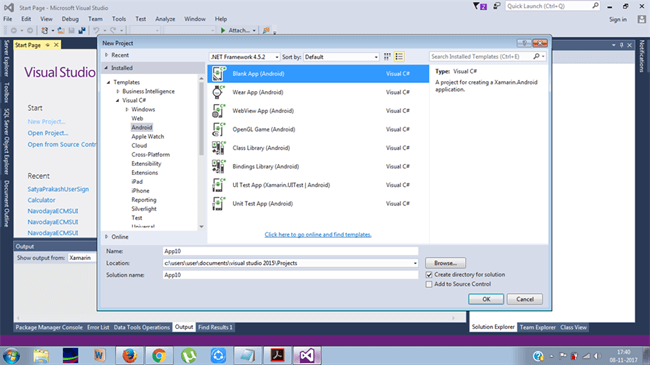Open the Location path dropdown arrow

pyautogui.click(x=415, y=263)
